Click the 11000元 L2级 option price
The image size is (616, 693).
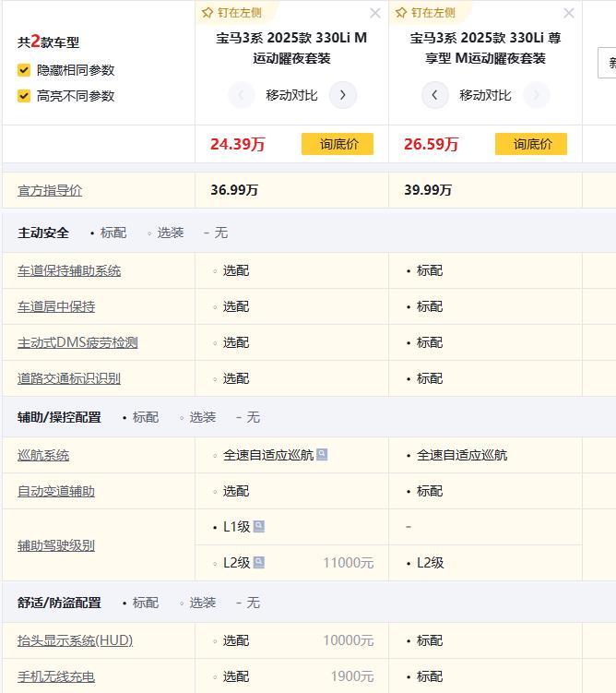(349, 563)
